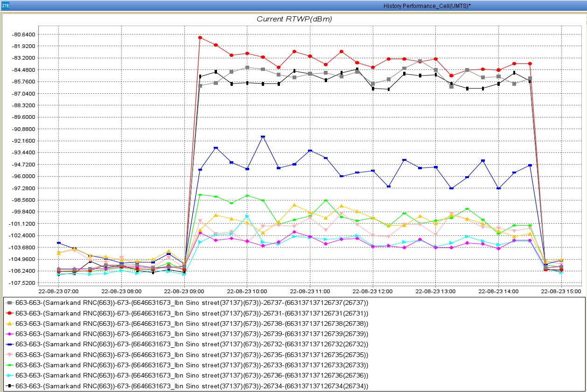Screen dimensions: 587x392
Task: Select legend entry for cell 26739
Action: [x=187, y=334]
